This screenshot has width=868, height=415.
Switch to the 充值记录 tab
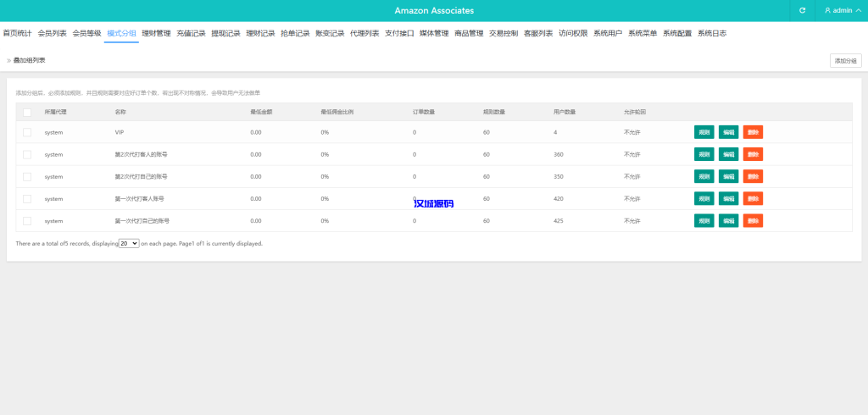tap(191, 33)
